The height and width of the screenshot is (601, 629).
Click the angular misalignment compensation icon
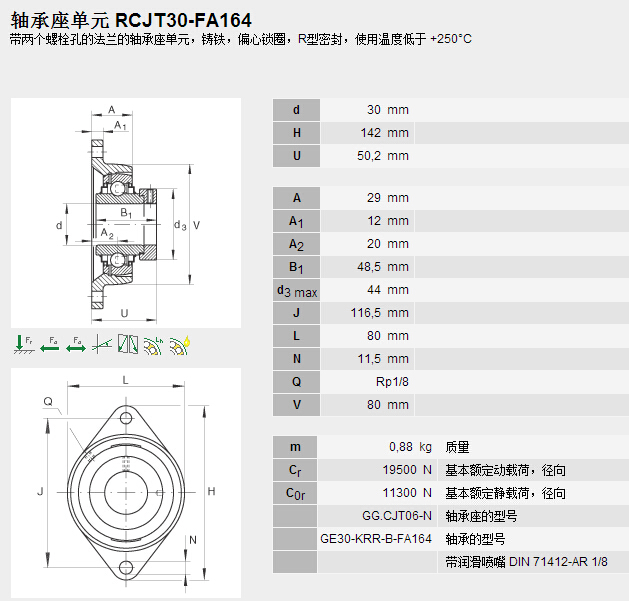(x=101, y=344)
